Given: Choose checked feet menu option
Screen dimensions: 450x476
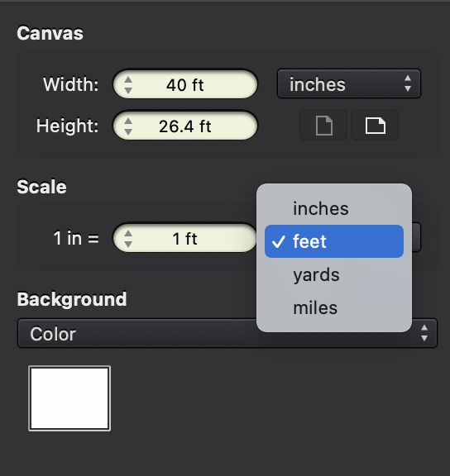Looking at the screenshot, I should point(334,241).
